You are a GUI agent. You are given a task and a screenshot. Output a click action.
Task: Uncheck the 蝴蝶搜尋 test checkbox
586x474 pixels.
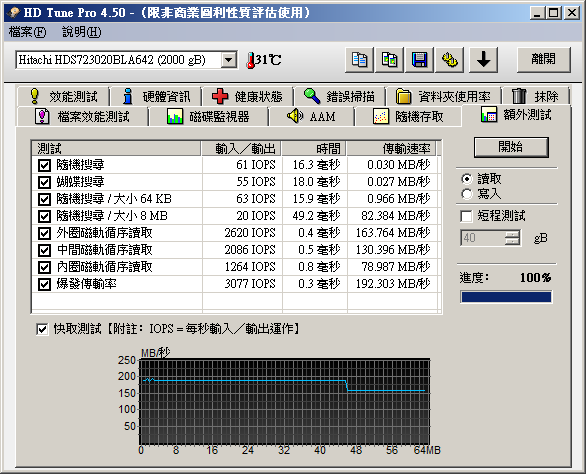[44, 182]
